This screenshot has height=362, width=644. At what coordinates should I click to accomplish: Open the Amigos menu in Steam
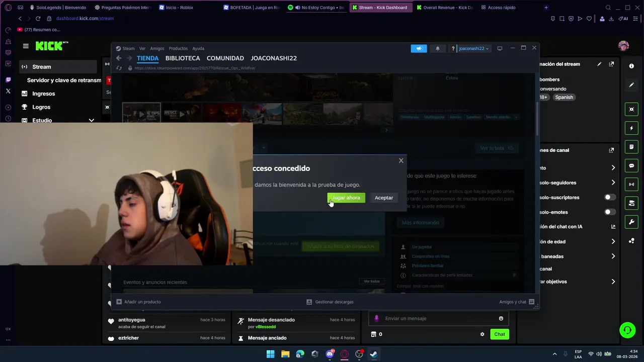157,48
